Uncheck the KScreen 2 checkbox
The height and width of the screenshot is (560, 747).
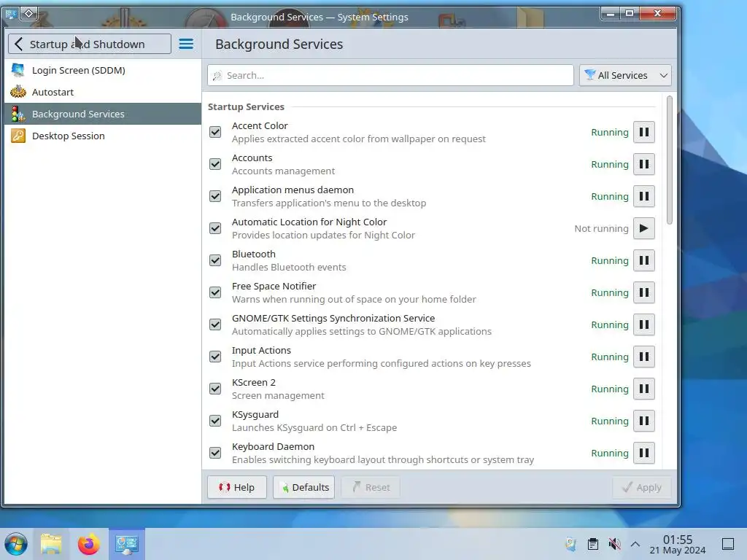pyautogui.click(x=215, y=389)
